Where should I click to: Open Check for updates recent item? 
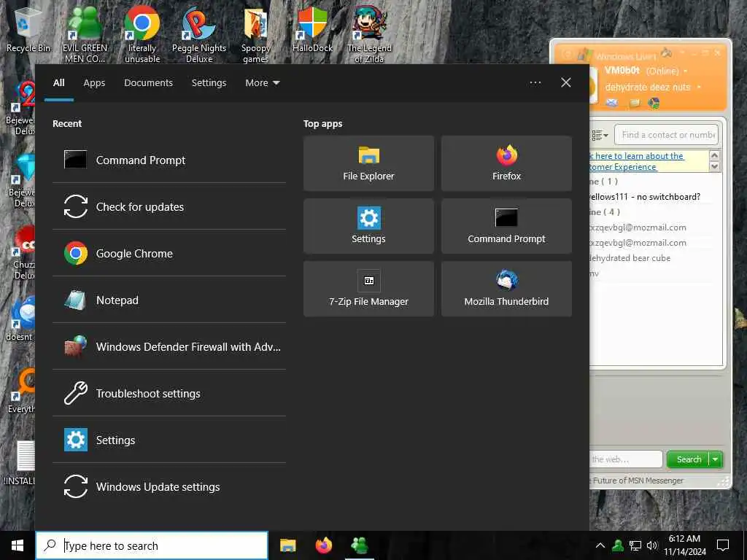169,206
